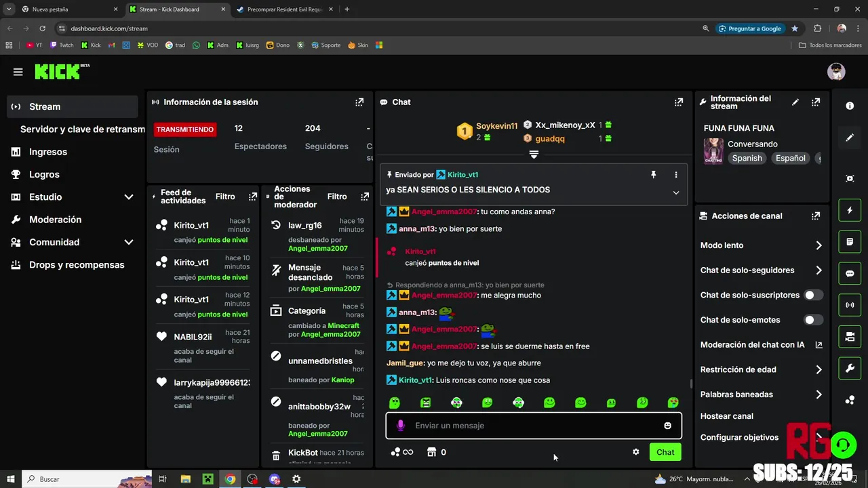Pop out the Chat panel
This screenshot has height=488, width=868.
[x=678, y=102]
